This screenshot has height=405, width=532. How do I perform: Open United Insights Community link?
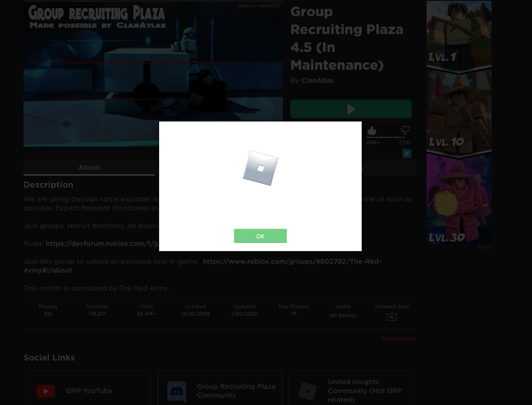tap(351, 390)
